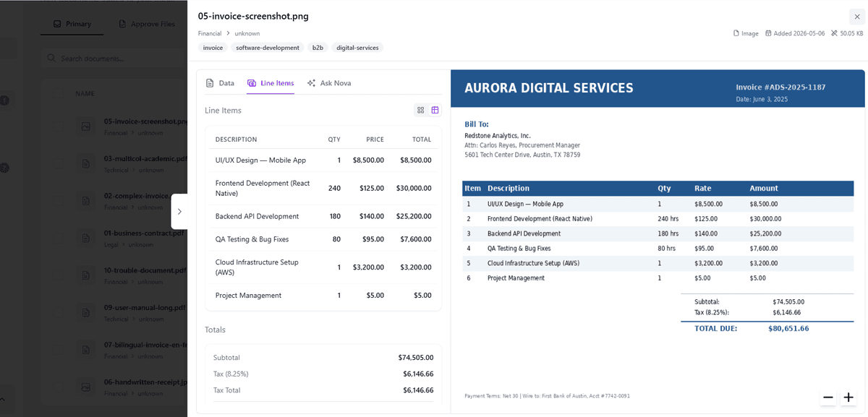The image size is (868, 417).
Task: Select Project Management in Line Items
Action: [248, 296]
